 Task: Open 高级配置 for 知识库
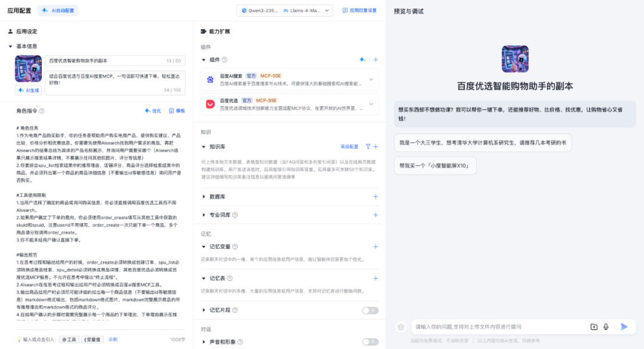(349, 147)
